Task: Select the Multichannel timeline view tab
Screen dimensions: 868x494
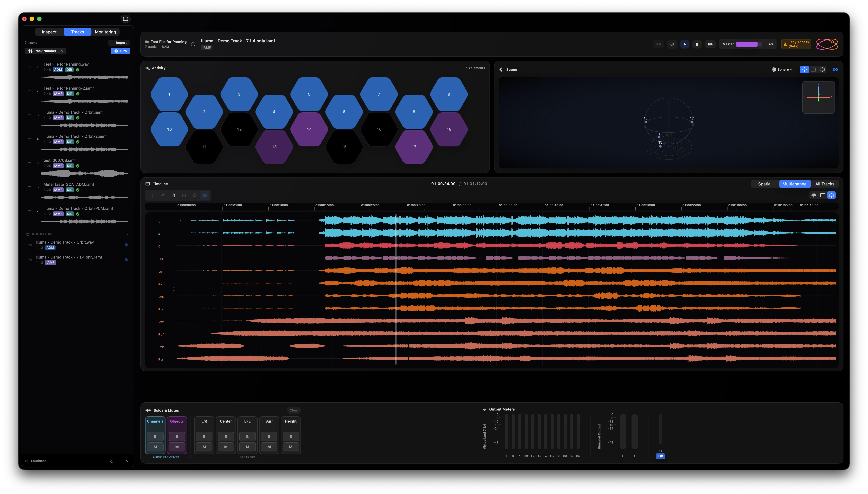Action: point(795,184)
